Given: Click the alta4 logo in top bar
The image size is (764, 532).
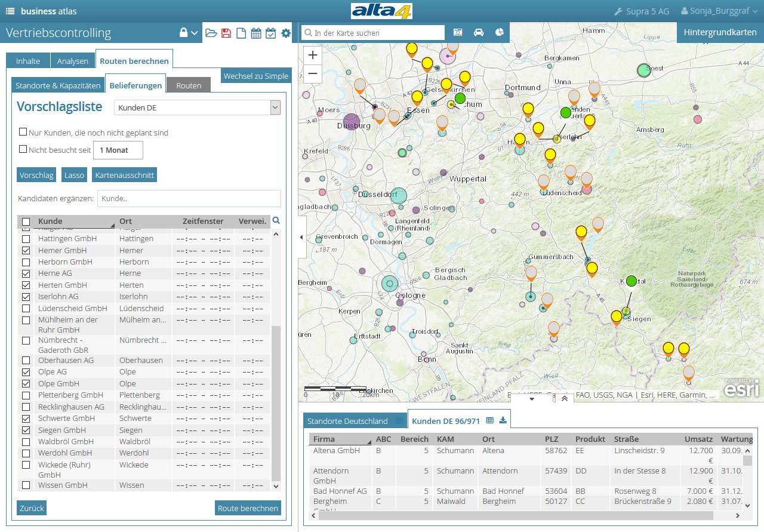Looking at the screenshot, I should point(381,11).
